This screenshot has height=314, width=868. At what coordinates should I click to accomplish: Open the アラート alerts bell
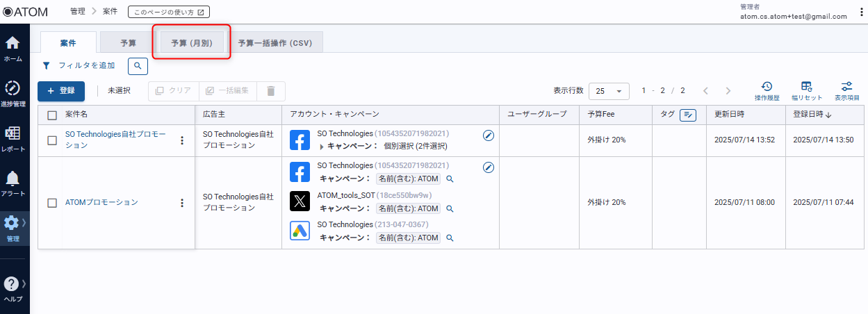(13, 183)
